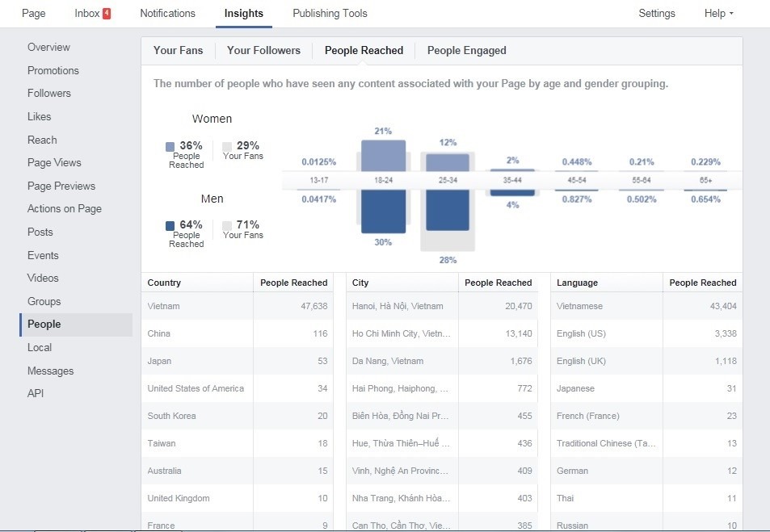Click Settings in the top bar
This screenshot has width=770, height=532.
[656, 14]
